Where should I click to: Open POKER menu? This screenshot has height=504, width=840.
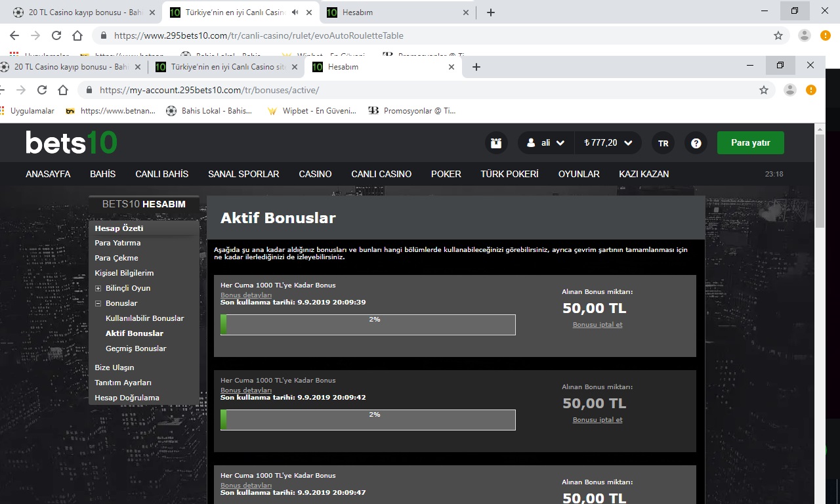pos(446,174)
